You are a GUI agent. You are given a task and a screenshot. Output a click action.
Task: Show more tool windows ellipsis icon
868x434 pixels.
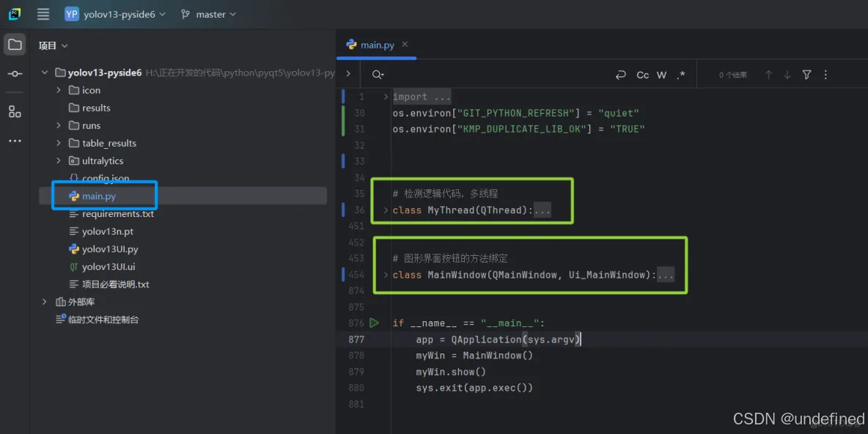point(15,141)
